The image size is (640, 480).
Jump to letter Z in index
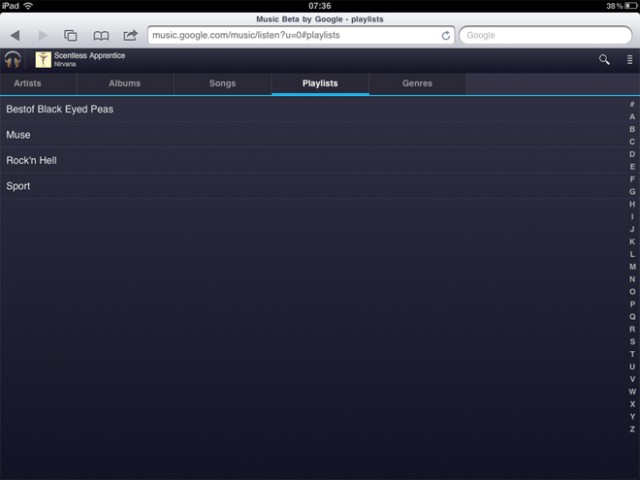click(x=632, y=429)
